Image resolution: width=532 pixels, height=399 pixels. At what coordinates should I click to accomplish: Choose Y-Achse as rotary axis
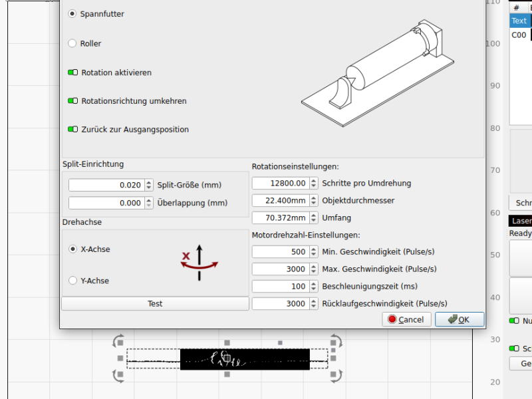click(72, 281)
